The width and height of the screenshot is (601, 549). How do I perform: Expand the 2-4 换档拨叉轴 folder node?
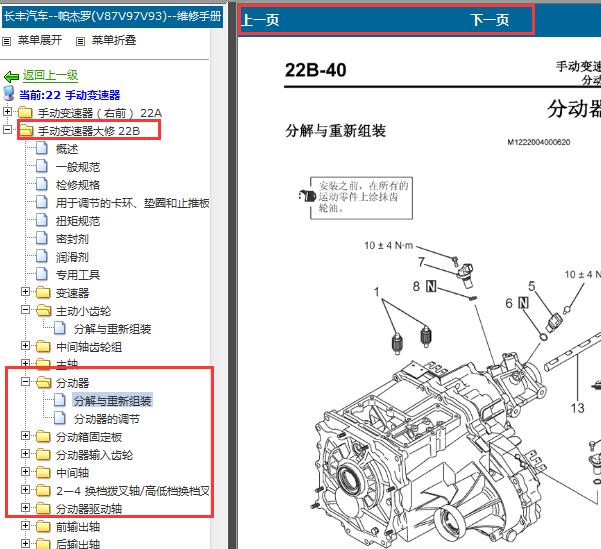[x=25, y=490]
